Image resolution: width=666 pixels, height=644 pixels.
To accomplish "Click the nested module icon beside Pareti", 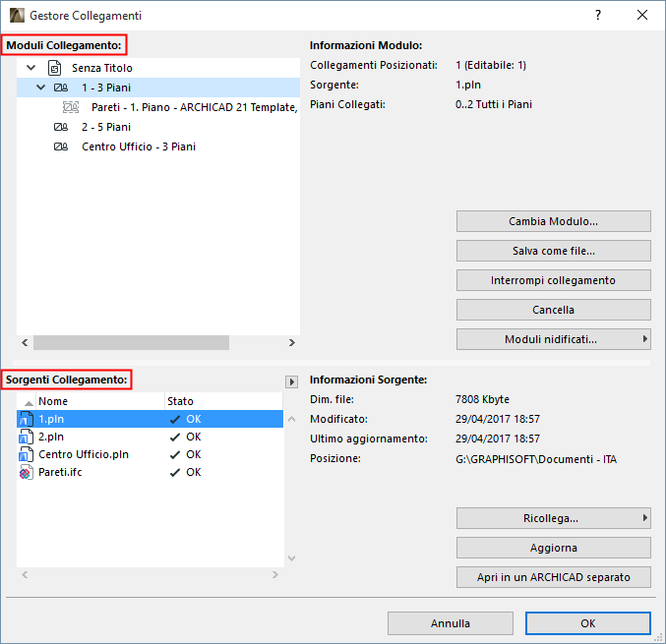I will coord(71,107).
